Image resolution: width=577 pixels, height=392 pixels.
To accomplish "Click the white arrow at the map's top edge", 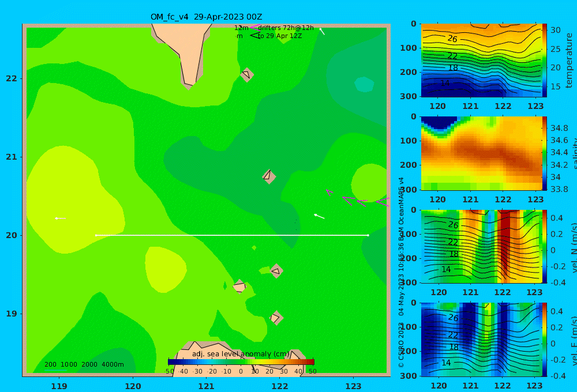I will pyautogui.click(x=322, y=31).
